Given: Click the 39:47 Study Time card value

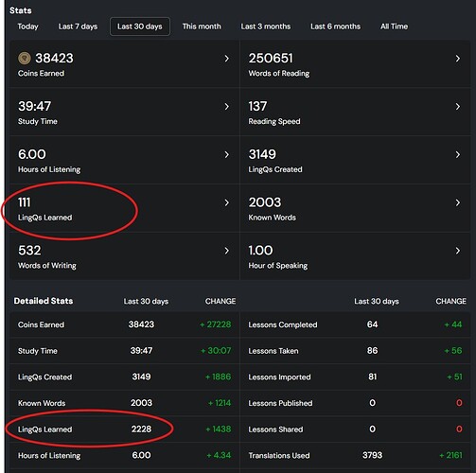Looking at the screenshot, I should (x=34, y=106).
